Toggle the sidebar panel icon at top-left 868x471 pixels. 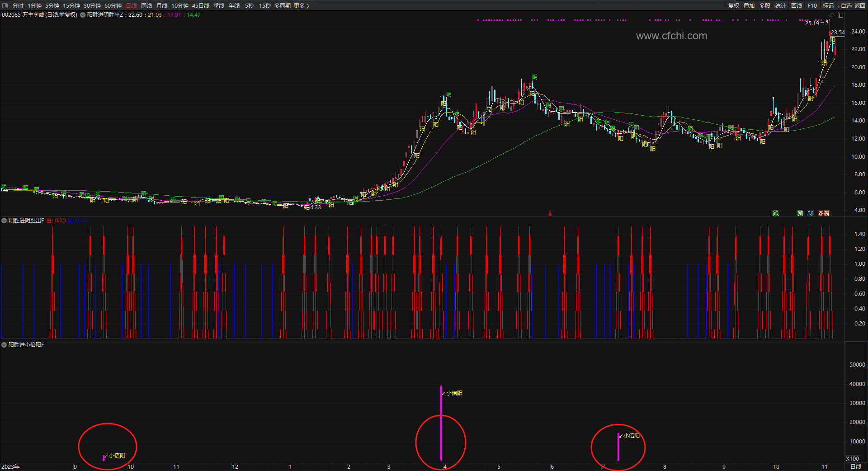(5, 5)
